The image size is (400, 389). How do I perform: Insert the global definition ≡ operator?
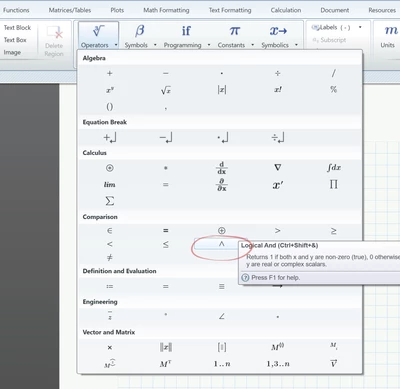pos(222,286)
